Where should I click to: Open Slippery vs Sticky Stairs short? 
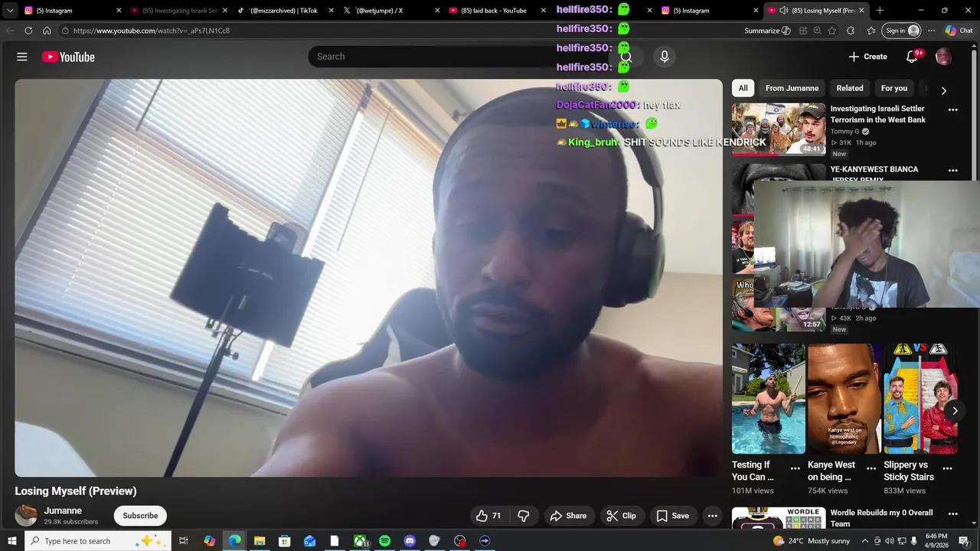tap(920, 399)
